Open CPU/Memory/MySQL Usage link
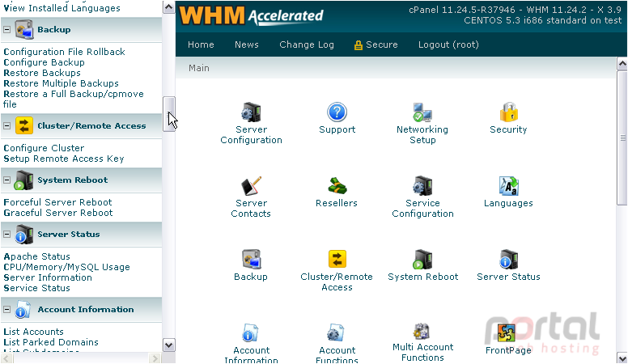Viewport: 628px width, 364px height. [66, 267]
